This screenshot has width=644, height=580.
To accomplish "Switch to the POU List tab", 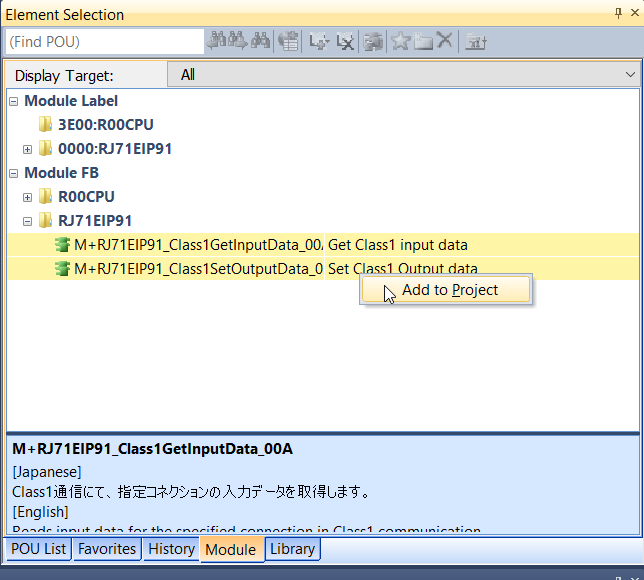I will click(38, 549).
